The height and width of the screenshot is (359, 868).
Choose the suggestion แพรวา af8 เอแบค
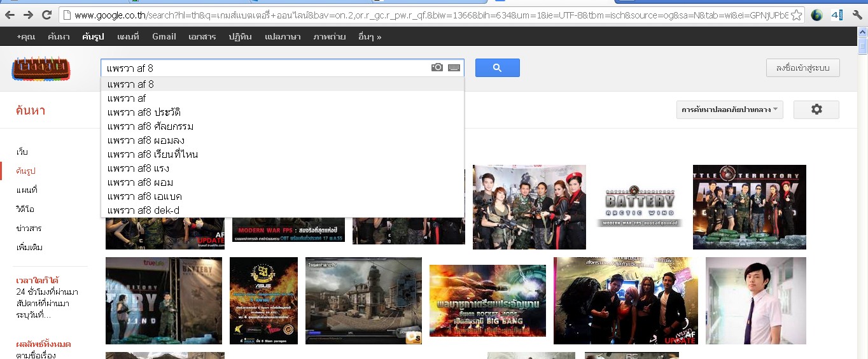pos(283,196)
